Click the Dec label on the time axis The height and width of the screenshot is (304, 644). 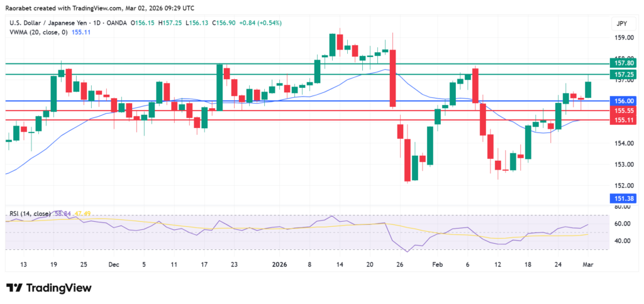tap(113, 265)
